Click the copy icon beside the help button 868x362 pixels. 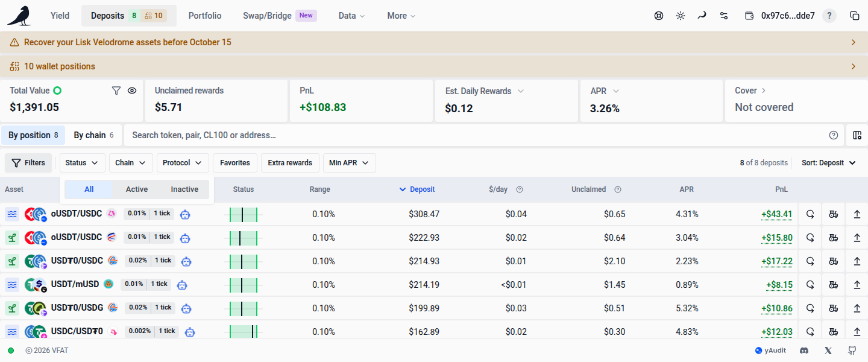click(854, 16)
